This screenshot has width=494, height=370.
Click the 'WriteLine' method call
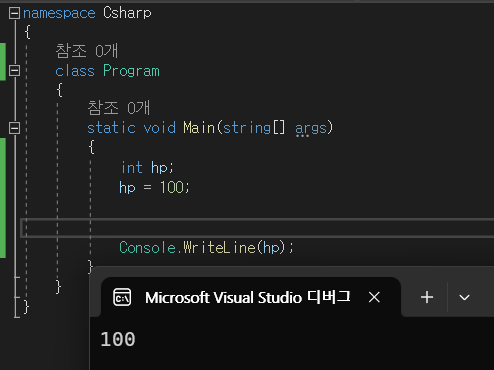219,248
